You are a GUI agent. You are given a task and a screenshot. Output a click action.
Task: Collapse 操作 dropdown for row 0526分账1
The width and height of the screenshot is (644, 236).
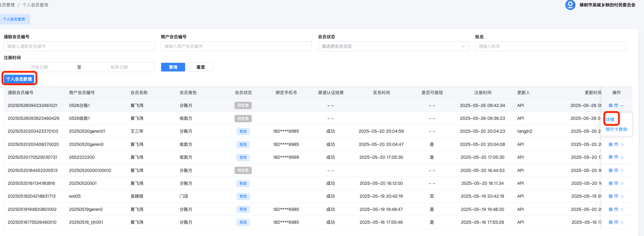pos(616,105)
